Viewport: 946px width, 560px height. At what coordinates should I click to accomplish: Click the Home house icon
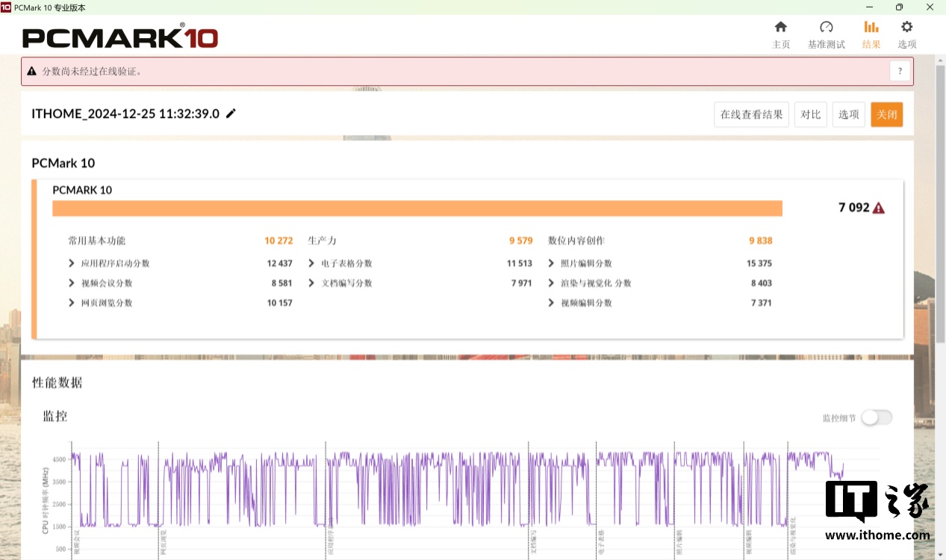point(780,28)
